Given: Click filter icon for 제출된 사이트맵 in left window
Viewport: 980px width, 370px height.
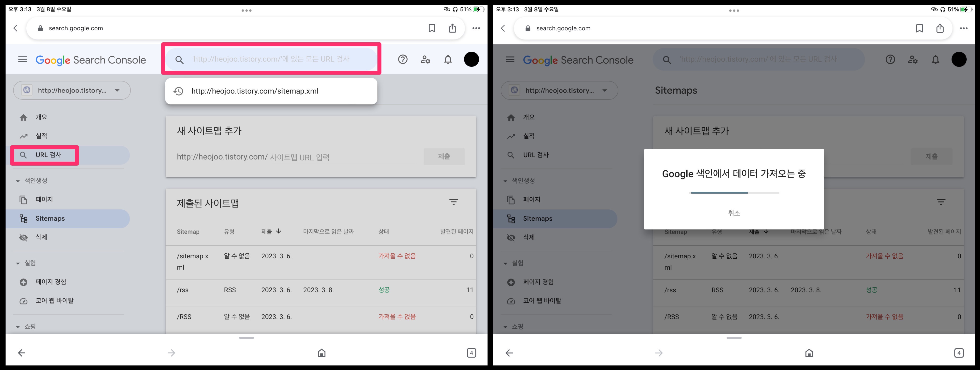Looking at the screenshot, I should tap(454, 202).
